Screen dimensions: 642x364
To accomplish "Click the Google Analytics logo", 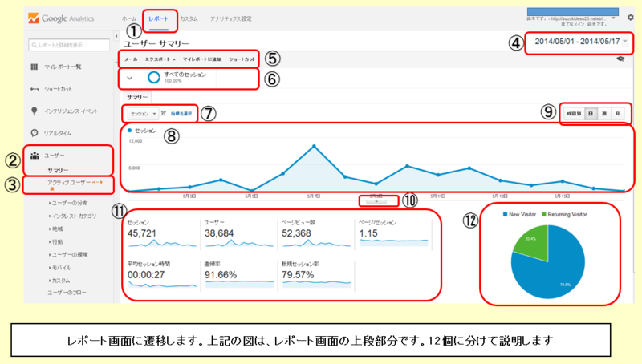I will (x=62, y=18).
